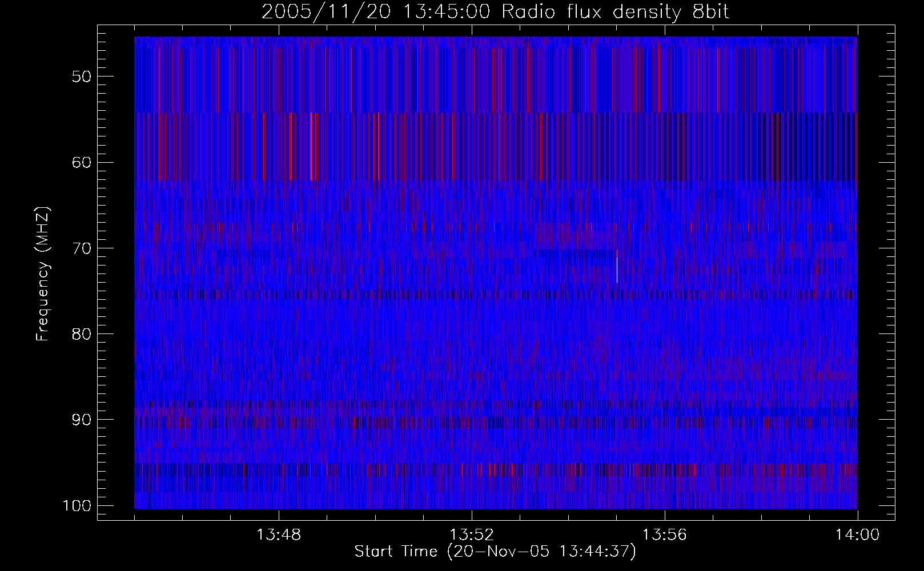Click the 100 frequency tick label
Viewport: 924px width, 571px height.
(77, 506)
